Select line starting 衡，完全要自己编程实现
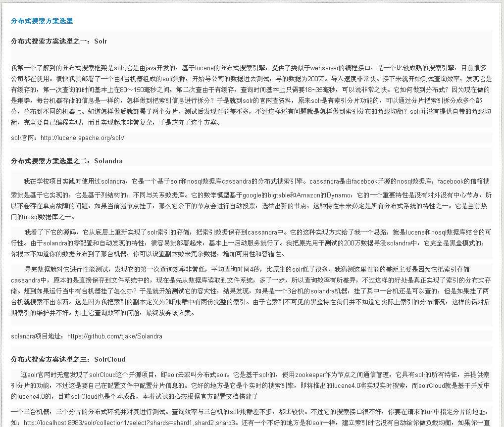Screen dimensions: 504x427 tap(116, 122)
